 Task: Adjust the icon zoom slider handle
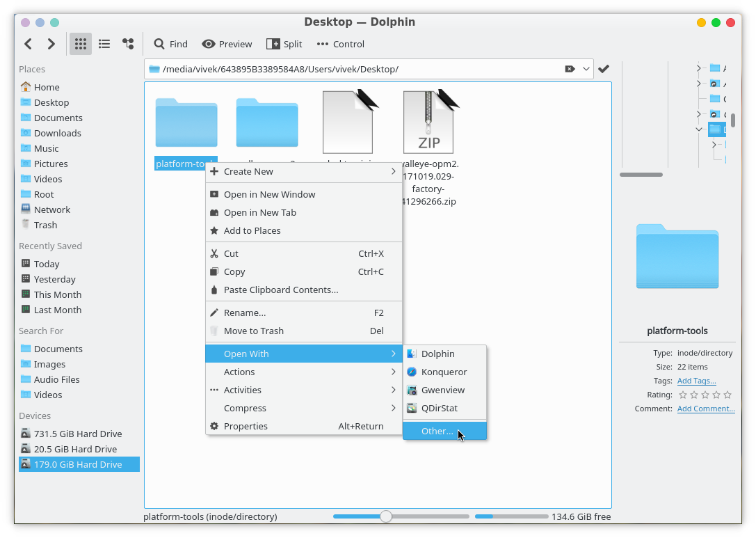coord(386,516)
